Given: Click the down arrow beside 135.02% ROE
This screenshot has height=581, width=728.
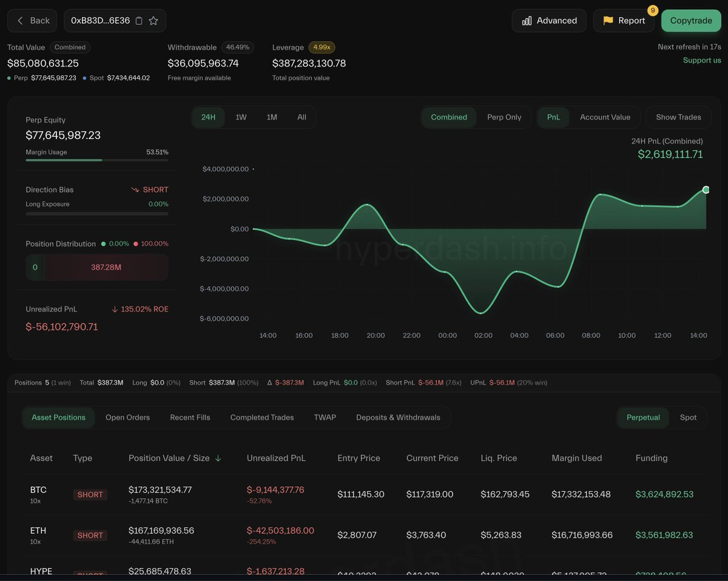Looking at the screenshot, I should coord(115,309).
